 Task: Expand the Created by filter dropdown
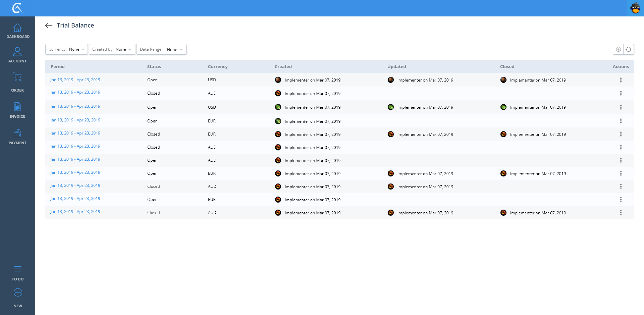tap(112, 49)
